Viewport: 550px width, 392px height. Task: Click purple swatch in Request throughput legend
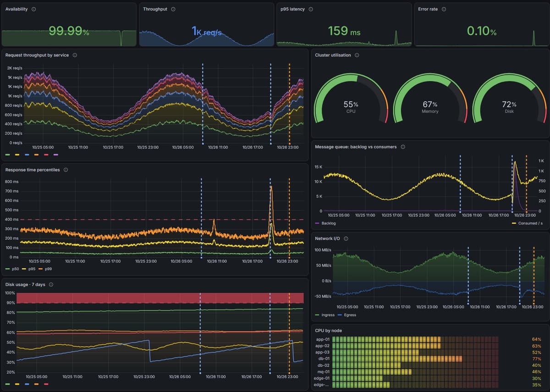[x=56, y=155]
